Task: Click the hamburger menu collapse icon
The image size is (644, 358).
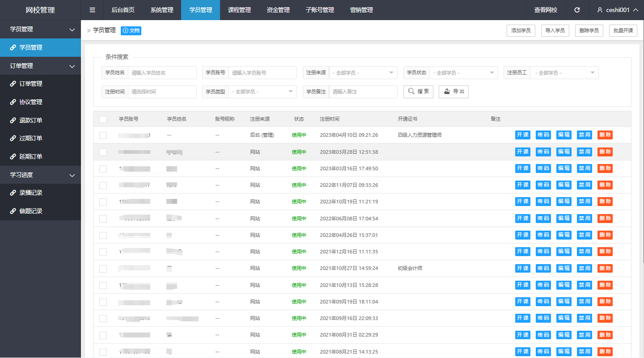Action: (x=92, y=10)
